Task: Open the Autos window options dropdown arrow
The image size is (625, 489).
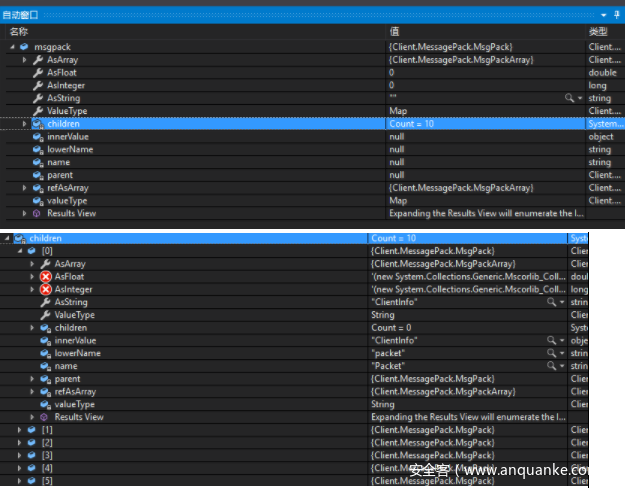Action: point(604,16)
